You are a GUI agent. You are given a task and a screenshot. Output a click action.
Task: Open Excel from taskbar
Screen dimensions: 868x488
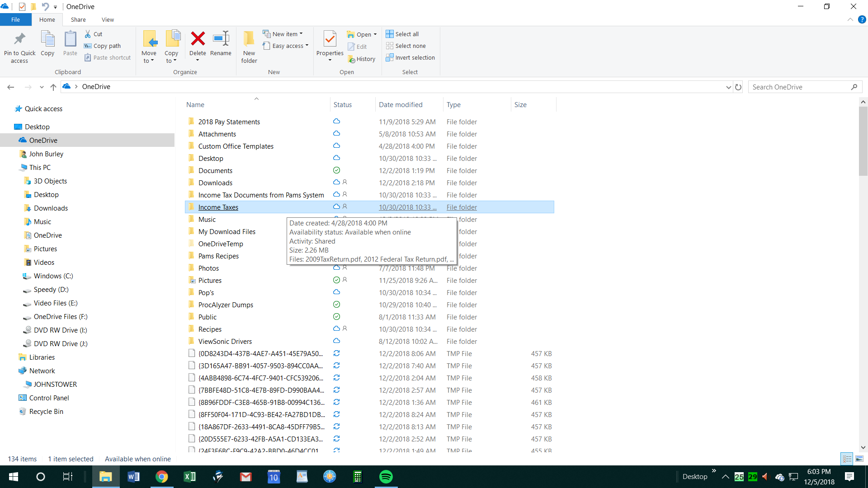click(189, 477)
